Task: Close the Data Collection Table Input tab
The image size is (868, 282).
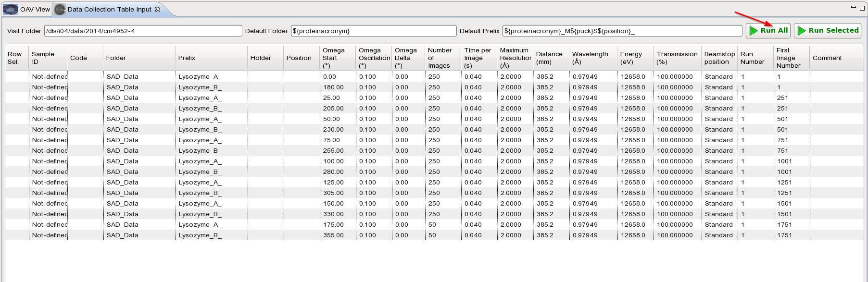Action: tap(158, 9)
